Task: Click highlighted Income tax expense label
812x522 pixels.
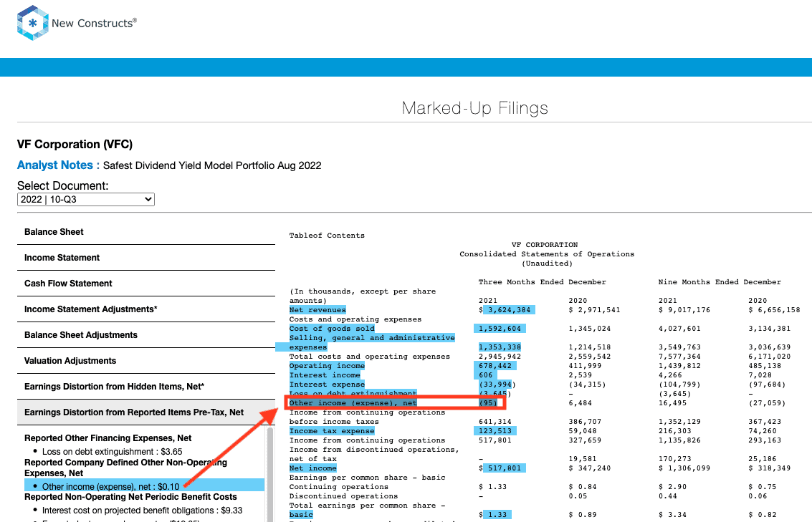Action: 331,431
